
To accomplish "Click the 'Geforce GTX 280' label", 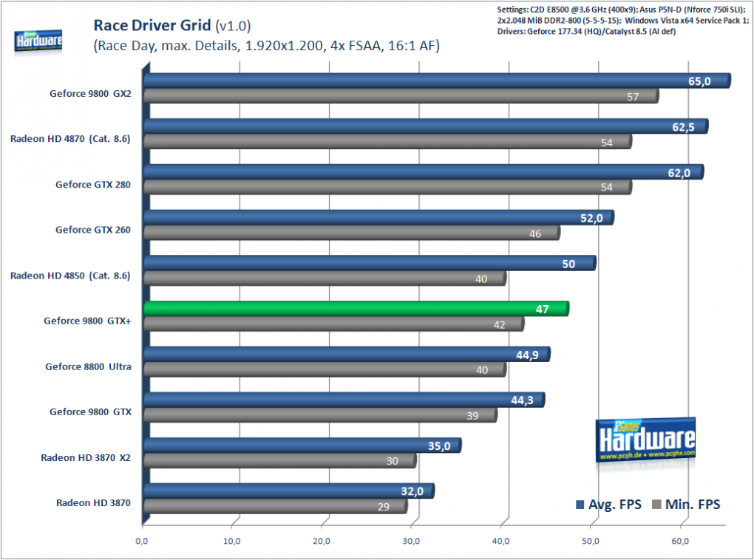I will tap(93, 185).
